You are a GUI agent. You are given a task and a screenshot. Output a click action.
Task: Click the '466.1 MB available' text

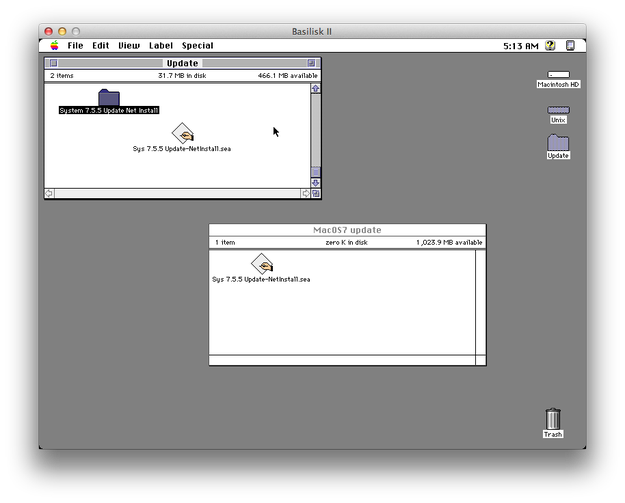point(287,75)
